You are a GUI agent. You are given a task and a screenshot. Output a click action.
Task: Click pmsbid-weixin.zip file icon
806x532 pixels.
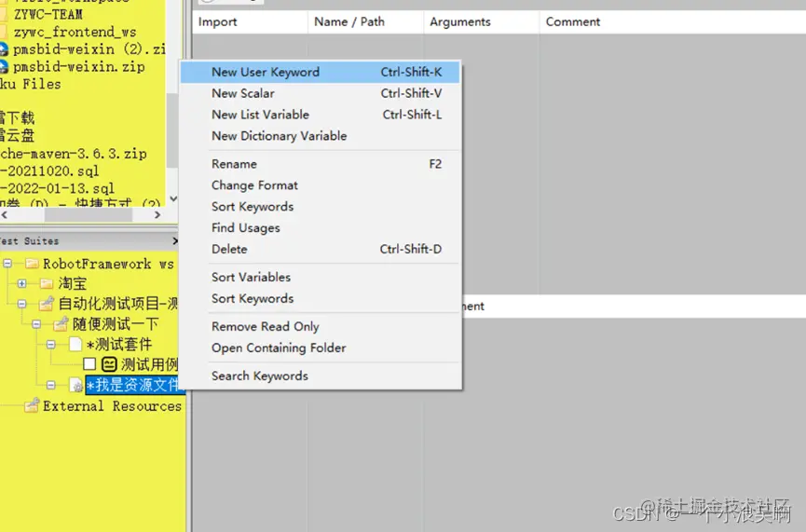4,67
